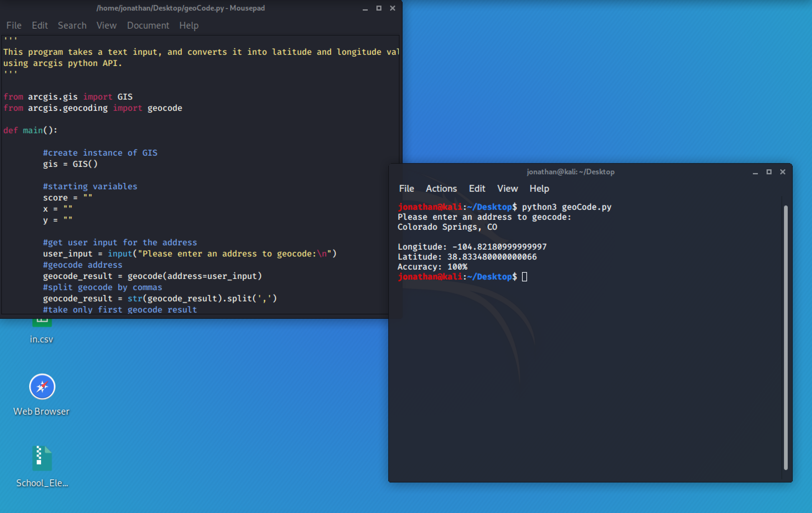Close the jonathan@kali terminal window

(x=783, y=172)
